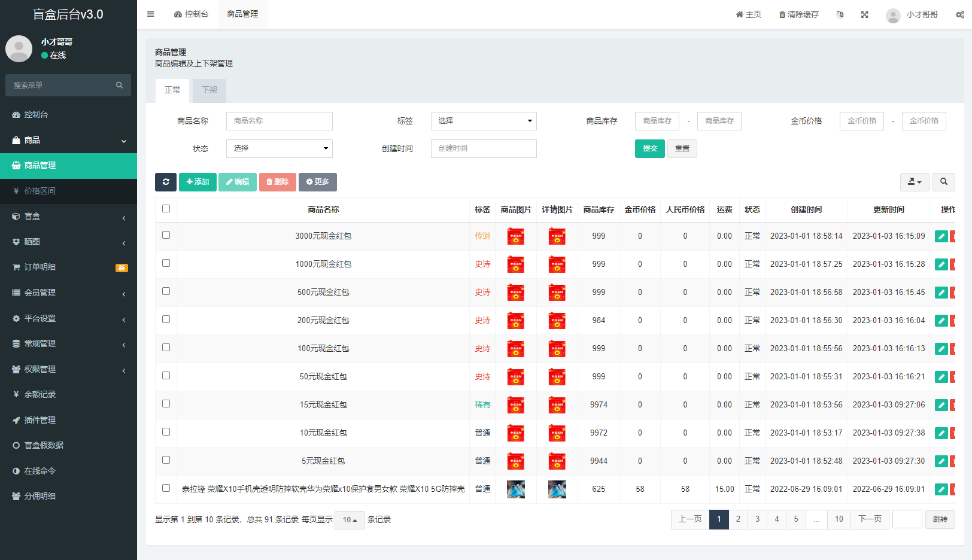972x560 pixels.
Task: Check the 1000元现金红包 row checkbox
Action: [x=166, y=263]
